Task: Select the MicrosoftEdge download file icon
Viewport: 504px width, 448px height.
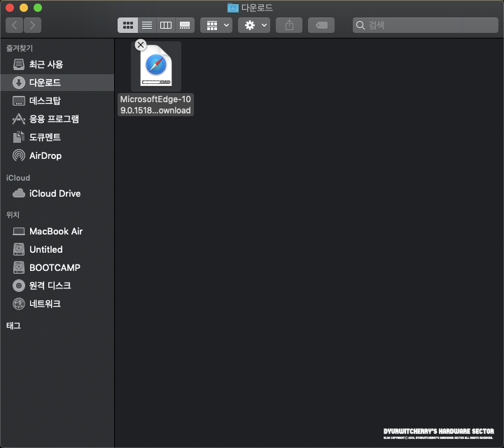Action: coord(156,66)
